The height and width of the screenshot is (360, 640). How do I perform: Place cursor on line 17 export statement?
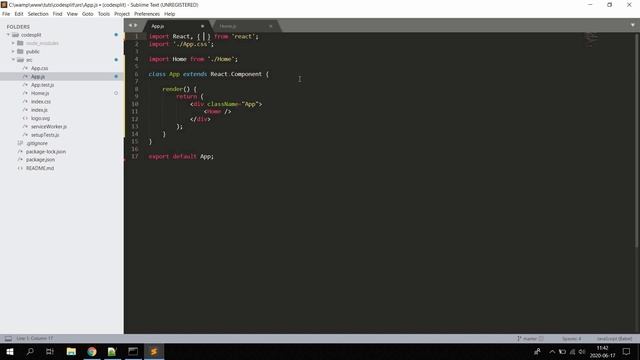pyautogui.click(x=181, y=157)
